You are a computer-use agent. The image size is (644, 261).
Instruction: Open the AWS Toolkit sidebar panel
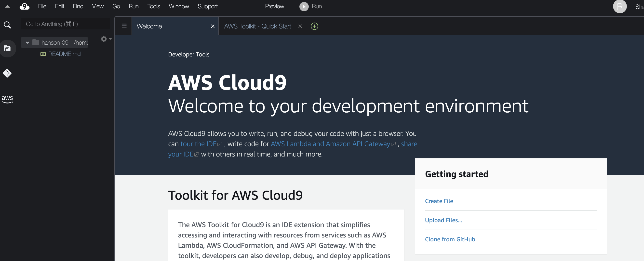pos(8,99)
